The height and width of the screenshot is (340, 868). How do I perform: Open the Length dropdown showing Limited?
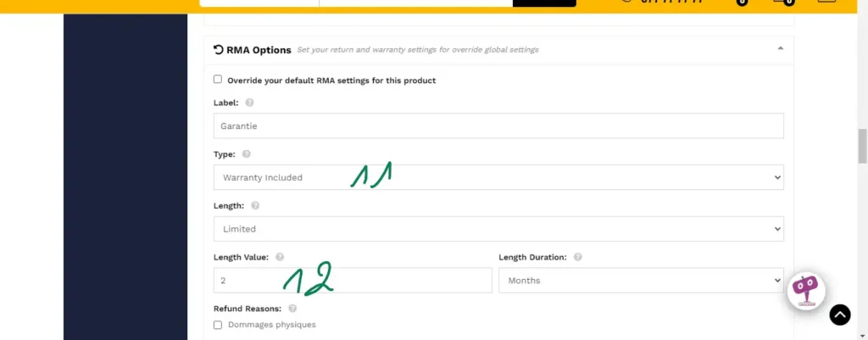click(498, 229)
